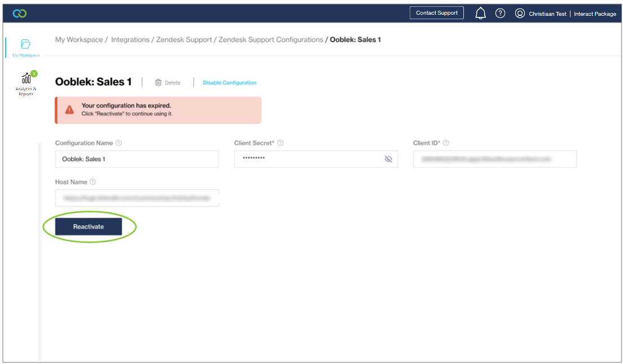Image resolution: width=623 pixels, height=364 pixels.
Task: Click the Host Name input field
Action: click(137, 198)
